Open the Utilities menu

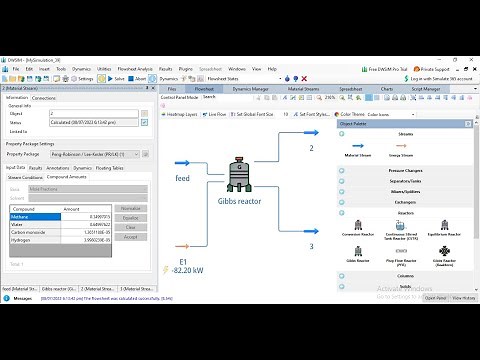pos(104,69)
